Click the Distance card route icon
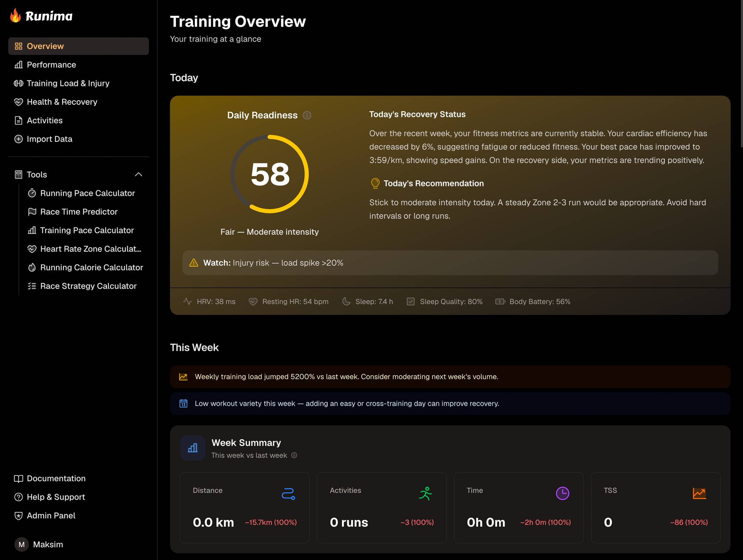743x560 pixels. pyautogui.click(x=288, y=494)
